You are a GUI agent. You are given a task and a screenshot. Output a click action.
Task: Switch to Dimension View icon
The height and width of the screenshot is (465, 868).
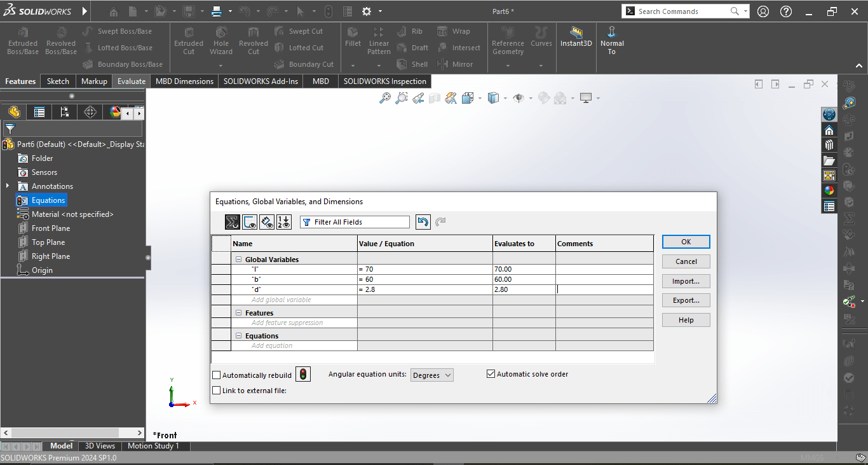267,222
